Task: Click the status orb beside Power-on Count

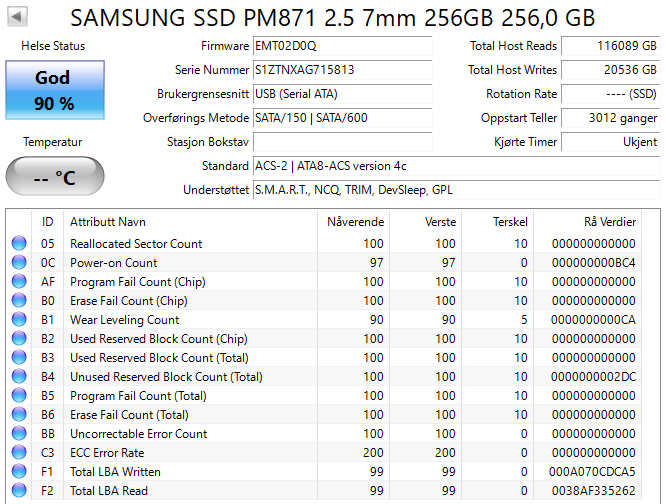Action: tap(19, 263)
